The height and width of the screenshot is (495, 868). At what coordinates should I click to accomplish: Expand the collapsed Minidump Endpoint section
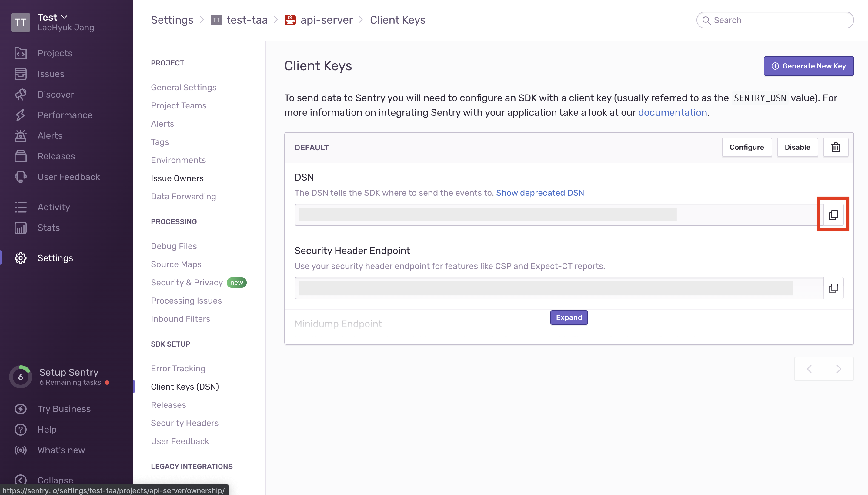pyautogui.click(x=569, y=317)
